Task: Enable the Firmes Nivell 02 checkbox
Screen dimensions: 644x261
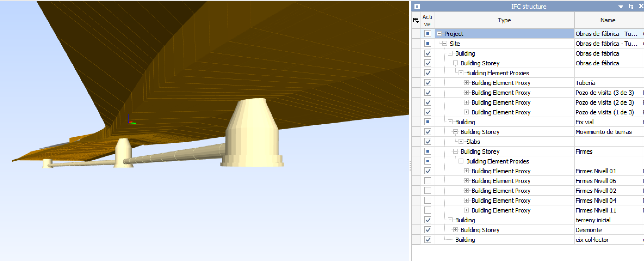Action: [428, 190]
